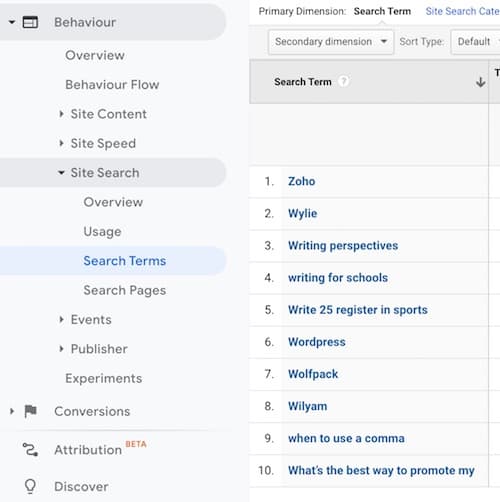Open the Experiments report
The image size is (500, 502).
pyautogui.click(x=104, y=378)
